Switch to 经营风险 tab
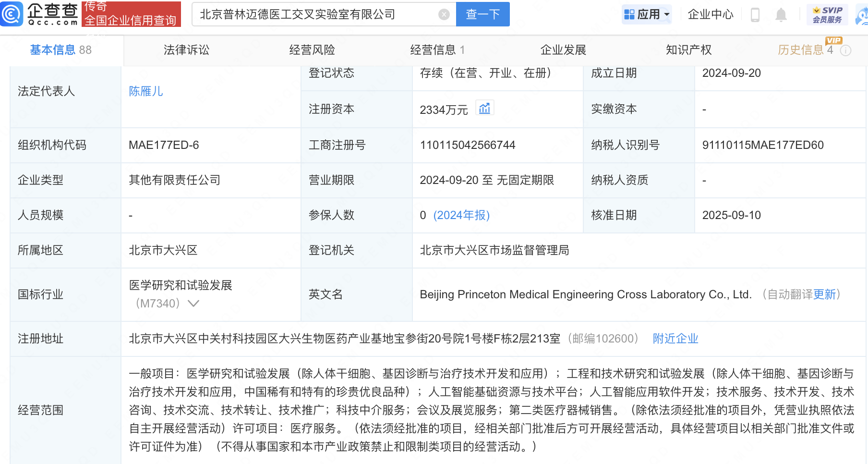The image size is (868, 464). [312, 50]
